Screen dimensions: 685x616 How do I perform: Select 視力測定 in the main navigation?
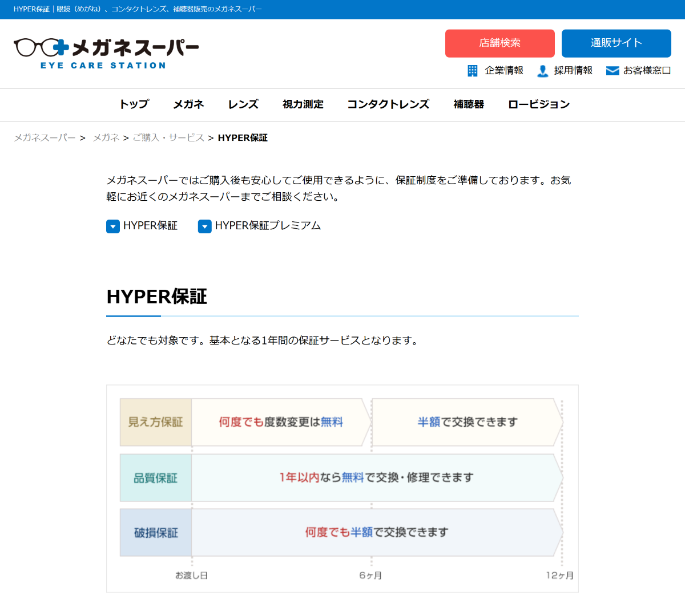pos(303,104)
